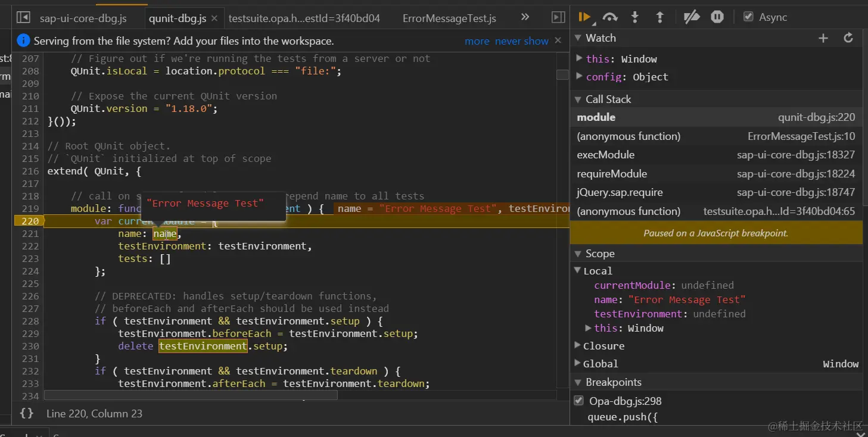Click line number 221 in gutter
The image size is (868, 437).
point(30,233)
